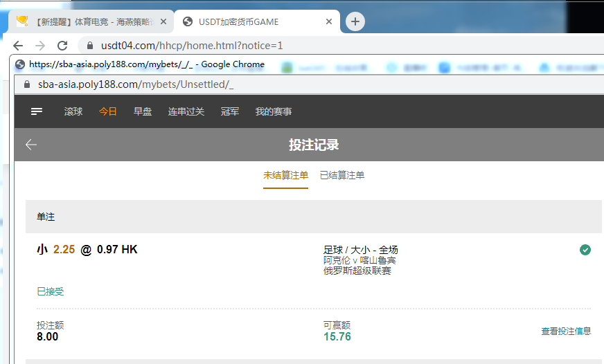Image resolution: width=604 pixels, height=364 pixels.
Task: Click the back arrow beside 投注记录
Action: (x=31, y=145)
